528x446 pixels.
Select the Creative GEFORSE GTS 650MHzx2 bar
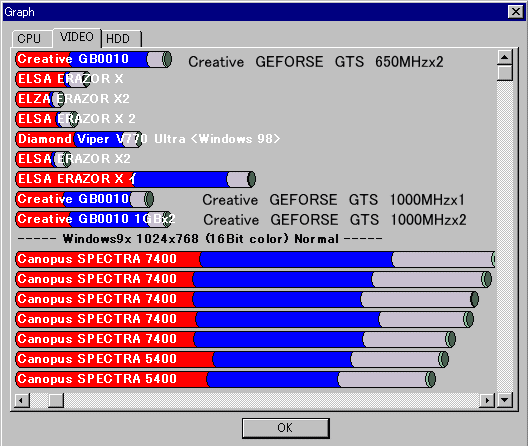click(94, 59)
